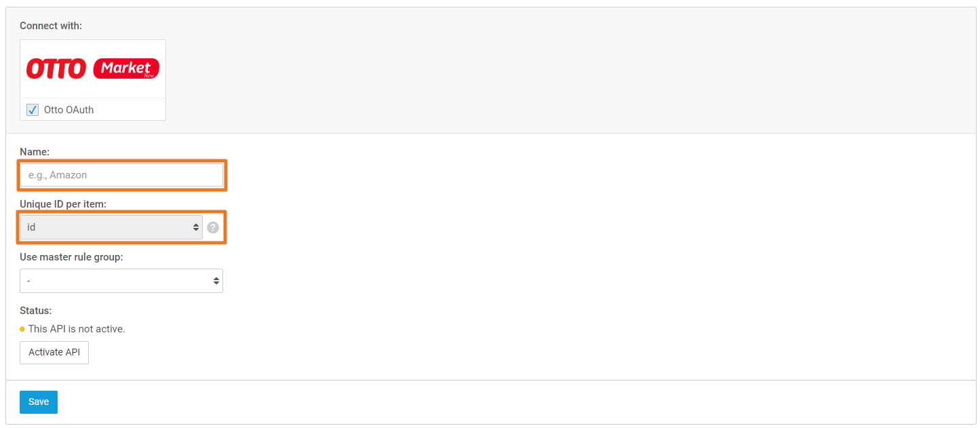Open the Unique ID per item dropdown
Image resolution: width=980 pixels, height=428 pixels.
111,227
